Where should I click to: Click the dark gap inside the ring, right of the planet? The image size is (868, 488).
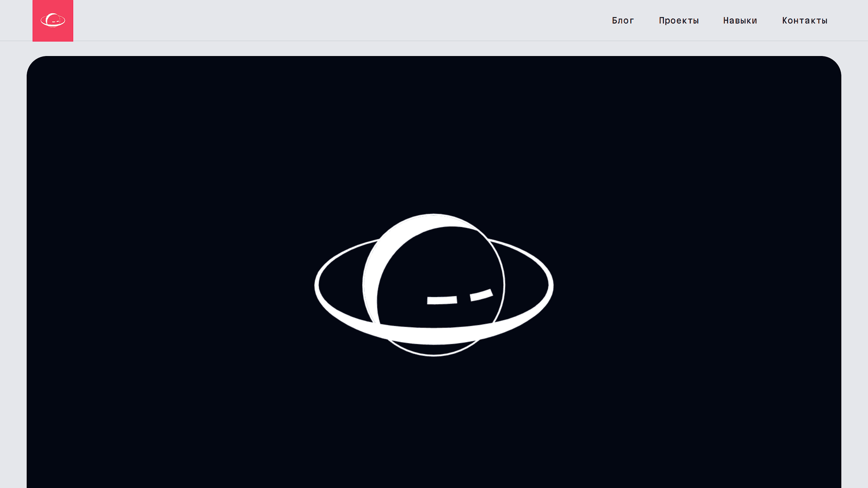click(527, 285)
